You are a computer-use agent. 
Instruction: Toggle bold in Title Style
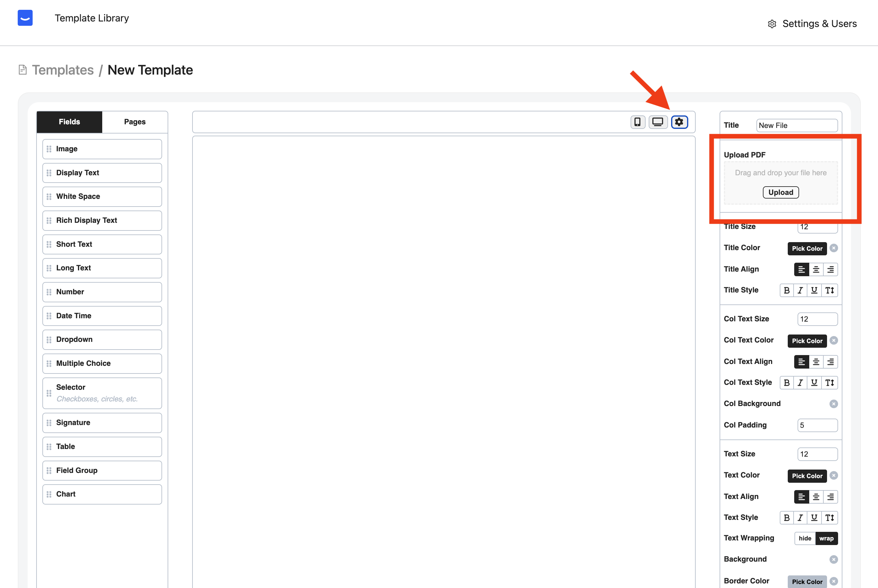point(787,290)
